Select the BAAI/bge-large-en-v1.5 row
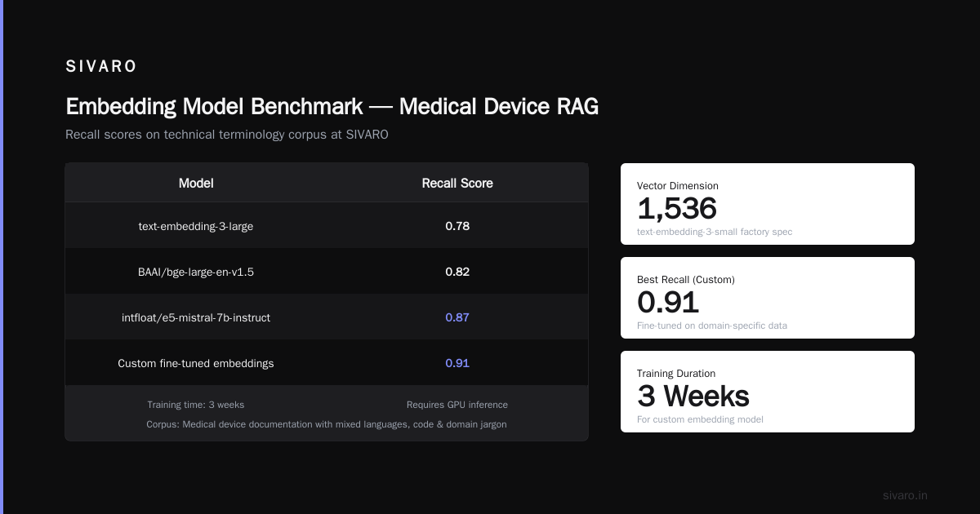This screenshot has height=514, width=980. pos(327,272)
